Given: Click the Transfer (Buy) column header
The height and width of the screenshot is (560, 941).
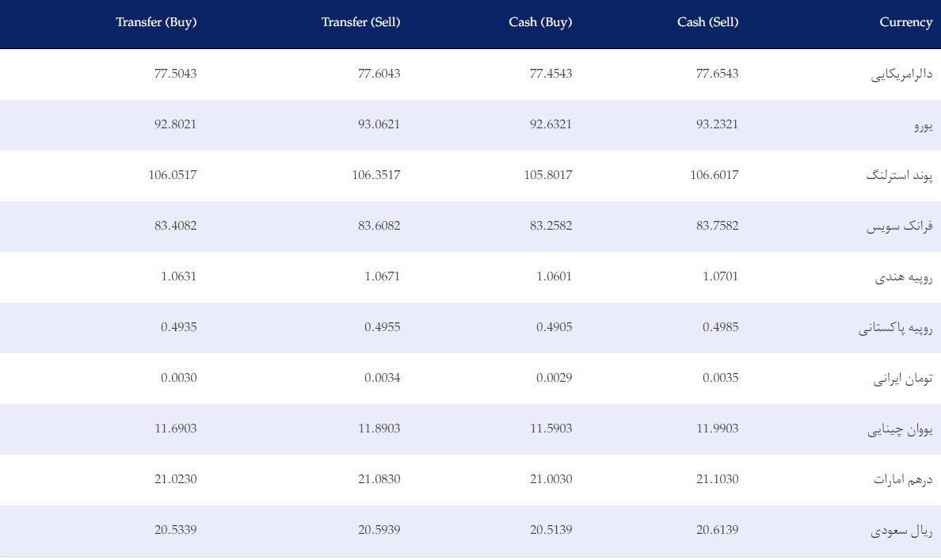Looking at the screenshot, I should (156, 22).
